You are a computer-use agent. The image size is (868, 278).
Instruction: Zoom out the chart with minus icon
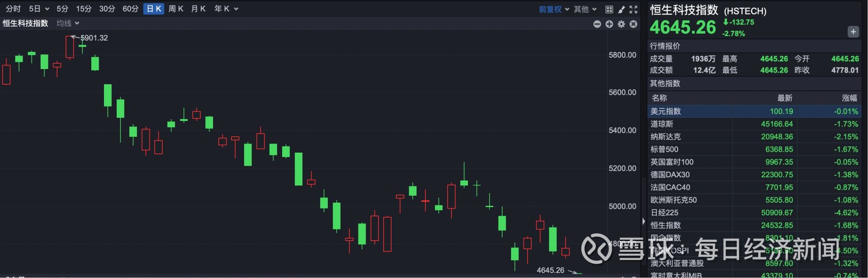[x=597, y=24]
